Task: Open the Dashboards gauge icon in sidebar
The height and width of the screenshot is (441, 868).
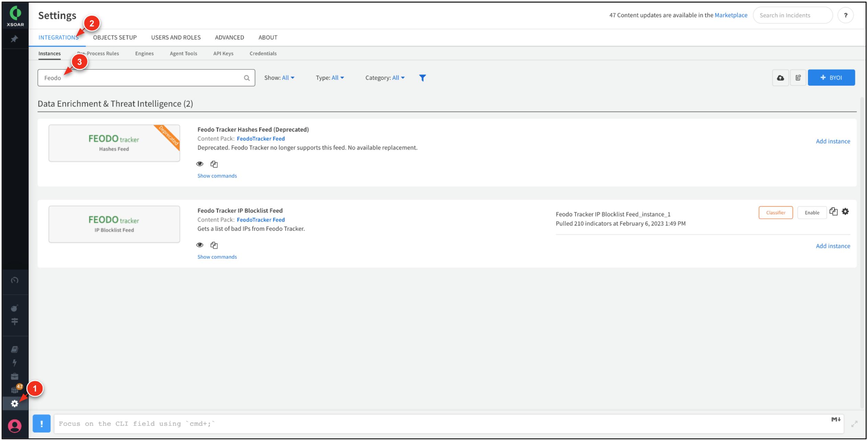Action: (x=14, y=280)
